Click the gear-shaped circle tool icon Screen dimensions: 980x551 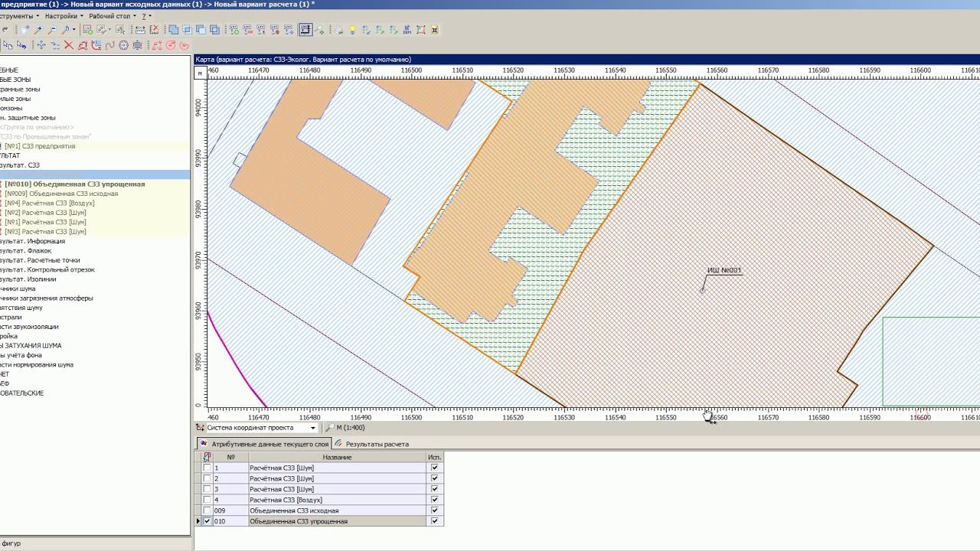click(x=123, y=45)
